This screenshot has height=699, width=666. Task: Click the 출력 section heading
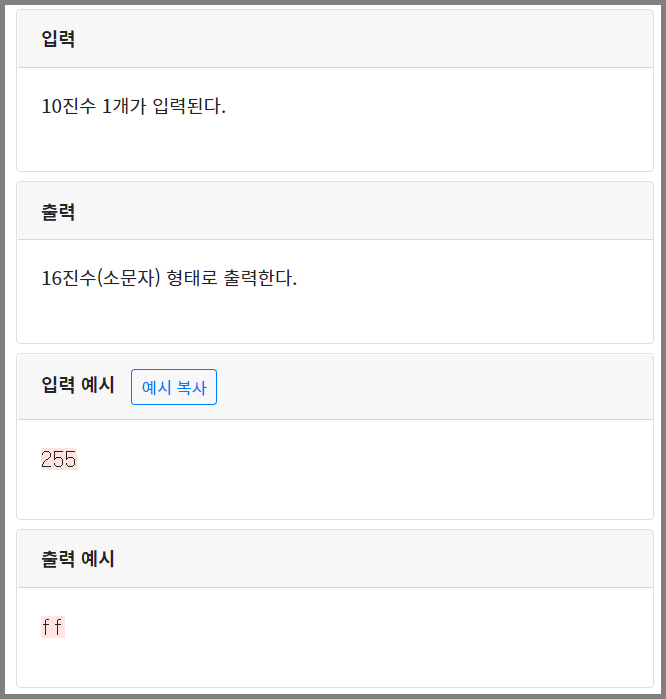[58, 211]
